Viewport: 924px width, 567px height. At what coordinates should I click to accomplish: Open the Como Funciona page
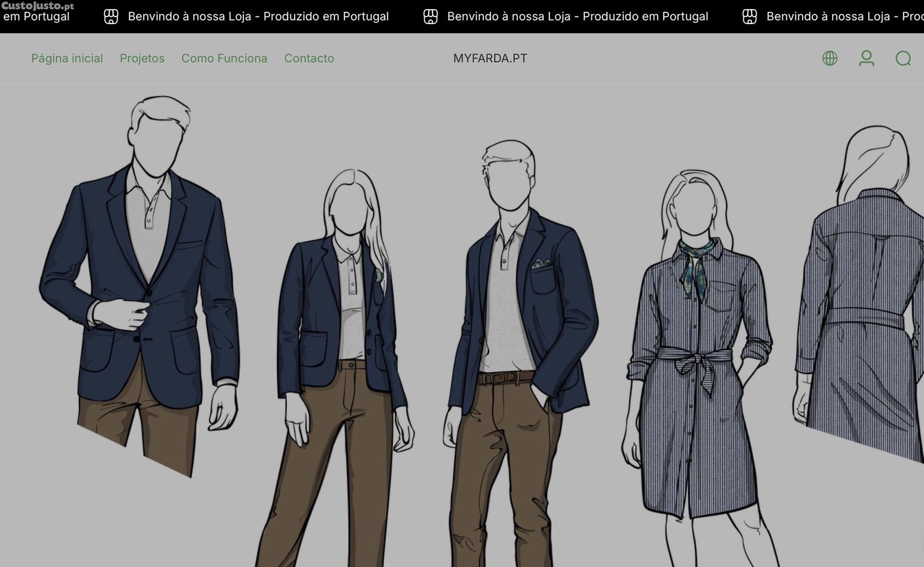(x=224, y=58)
